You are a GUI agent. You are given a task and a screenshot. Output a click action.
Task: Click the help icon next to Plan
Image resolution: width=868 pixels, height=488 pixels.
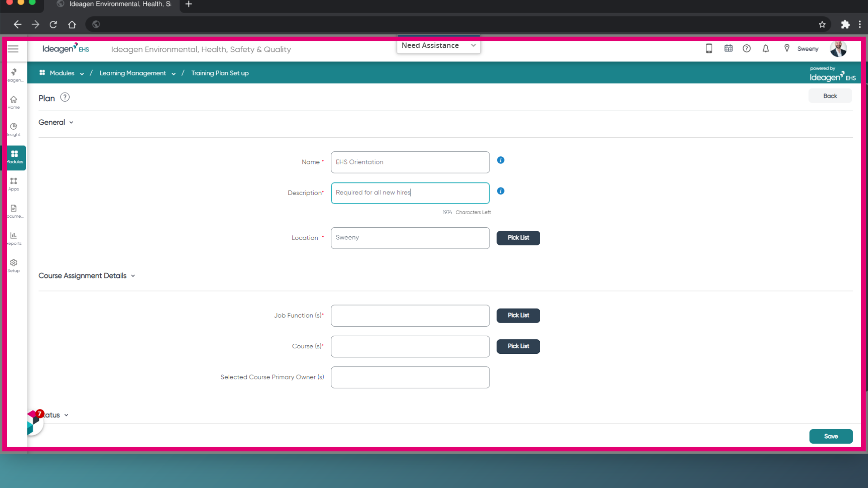(x=65, y=97)
